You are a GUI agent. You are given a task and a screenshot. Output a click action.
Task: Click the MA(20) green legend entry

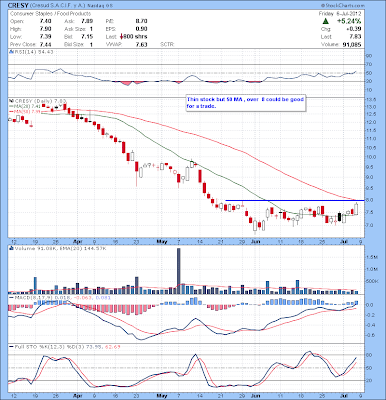pos(25,106)
